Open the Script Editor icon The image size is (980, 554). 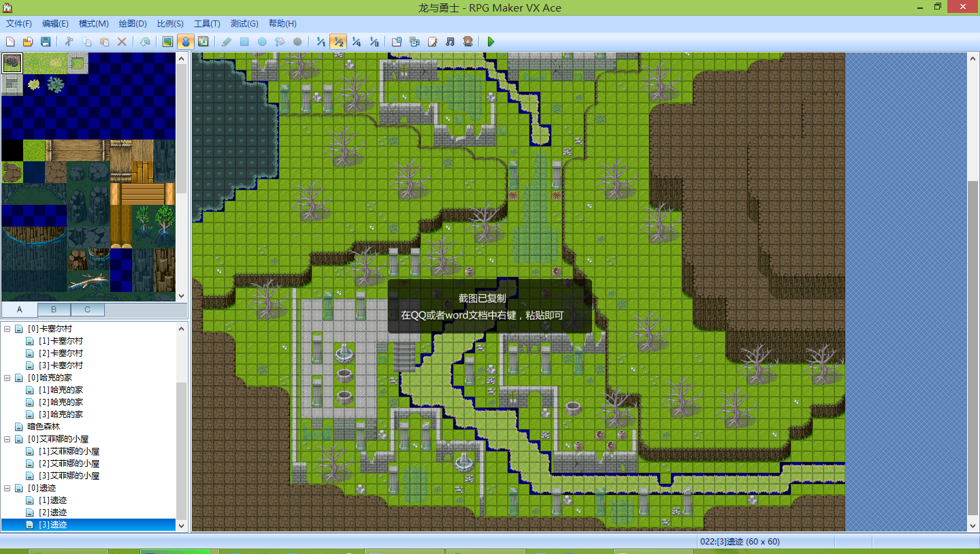click(x=432, y=42)
